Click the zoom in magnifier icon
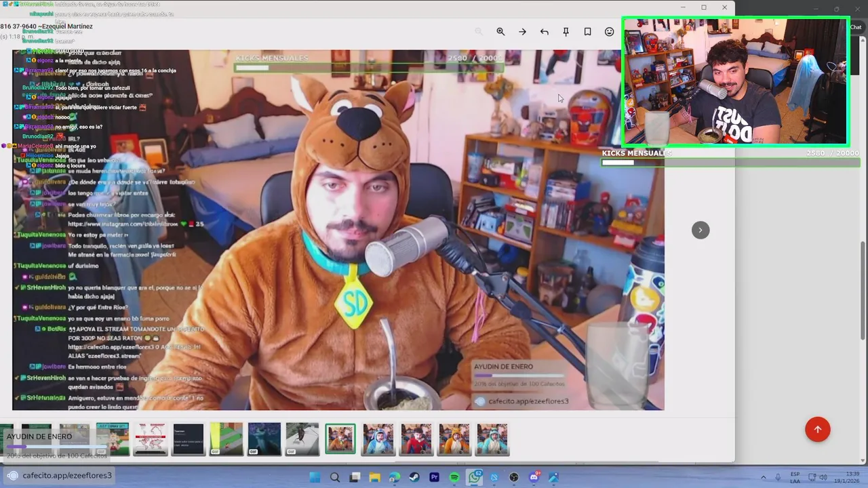The image size is (868, 488). pos(500,32)
